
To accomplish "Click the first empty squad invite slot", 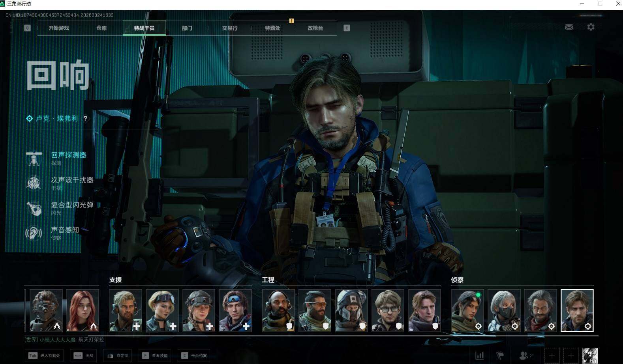I will coord(552,356).
